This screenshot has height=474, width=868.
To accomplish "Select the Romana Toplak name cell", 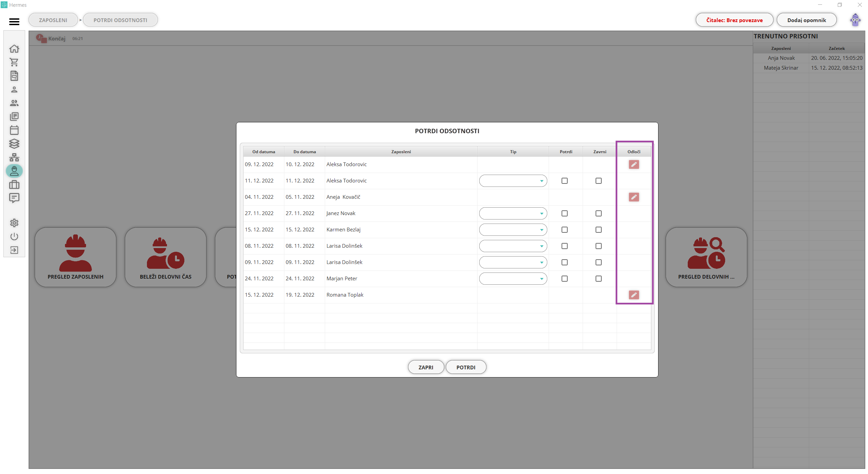I will point(401,295).
